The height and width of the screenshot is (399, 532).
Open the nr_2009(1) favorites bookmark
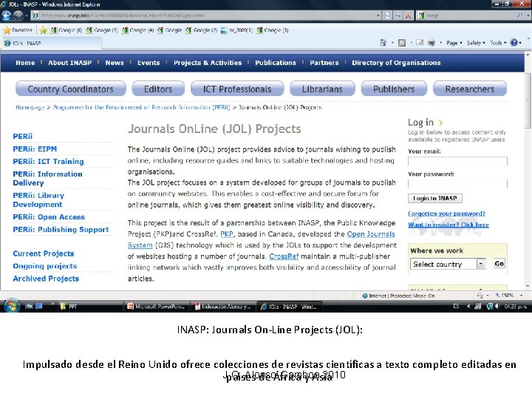click(x=236, y=30)
